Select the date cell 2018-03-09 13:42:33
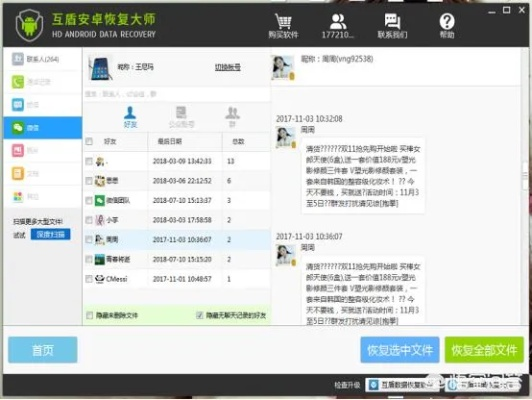This screenshot has height=400, width=532. (182, 161)
